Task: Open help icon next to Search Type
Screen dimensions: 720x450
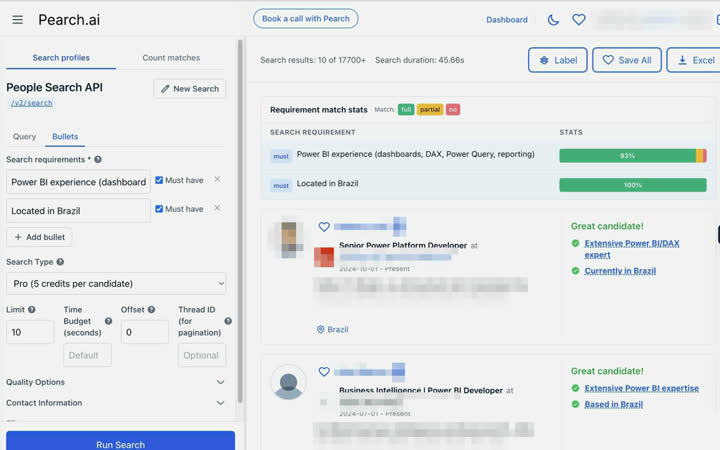Action: 60,262
